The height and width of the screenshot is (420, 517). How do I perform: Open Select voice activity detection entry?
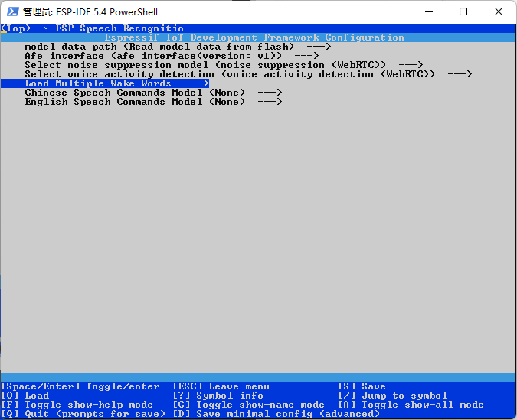coord(248,74)
